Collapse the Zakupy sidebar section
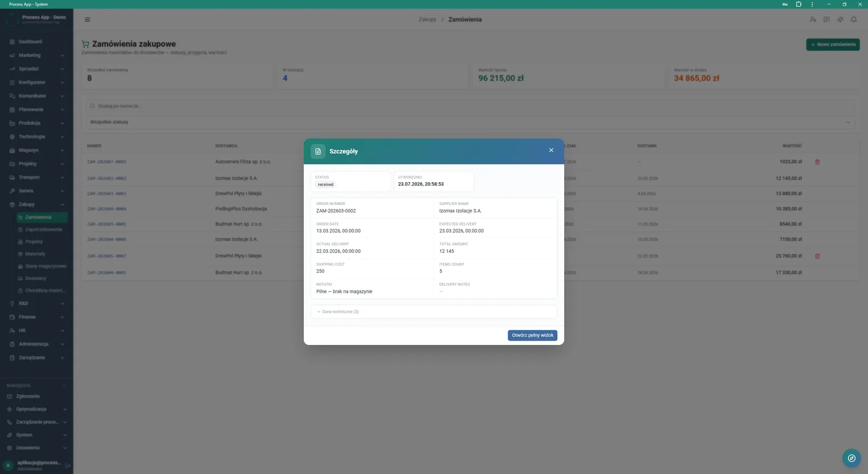This screenshot has width=868, height=474. point(36,204)
